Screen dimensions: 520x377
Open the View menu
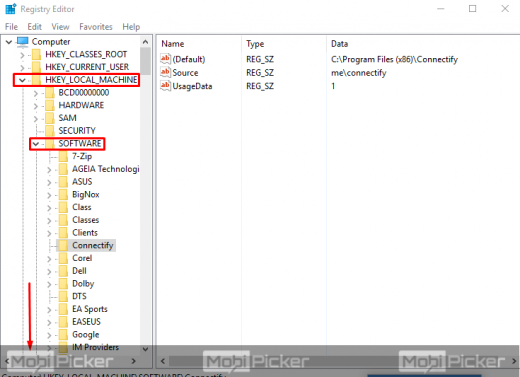[x=60, y=27]
